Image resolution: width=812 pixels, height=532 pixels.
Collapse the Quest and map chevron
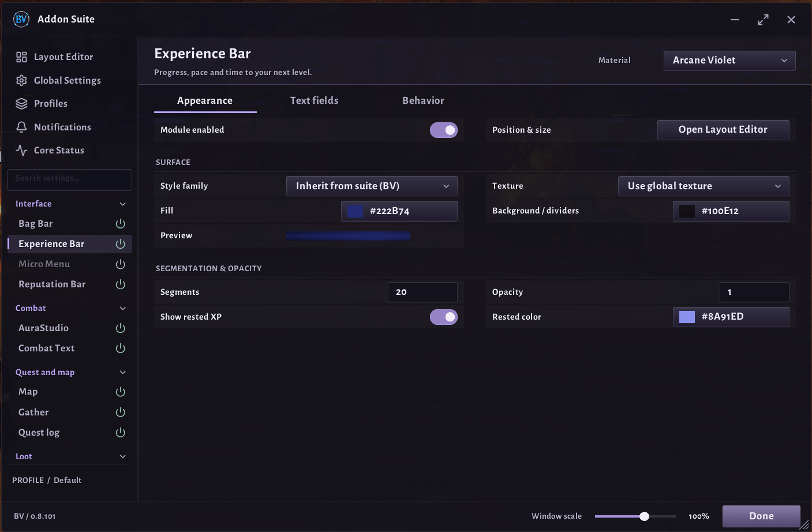tap(122, 372)
